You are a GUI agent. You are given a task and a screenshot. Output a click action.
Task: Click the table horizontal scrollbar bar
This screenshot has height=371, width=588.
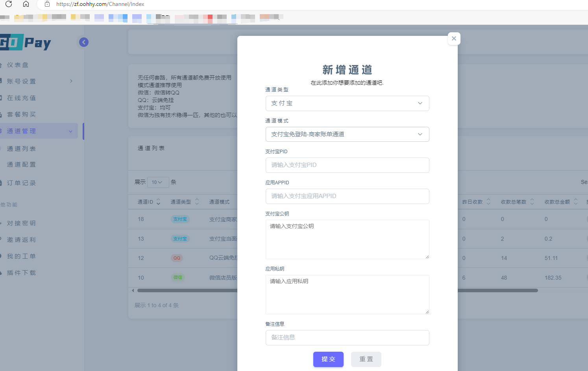(337, 291)
